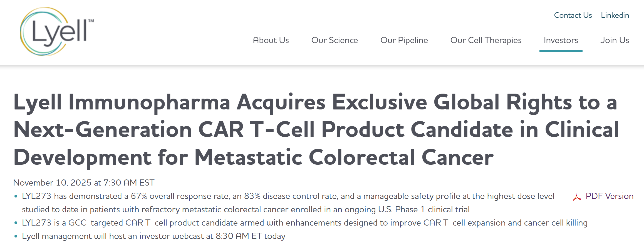Screen dimensions: 644x245
Task: Visit the Linkedin link in the header
Action: click(x=615, y=15)
